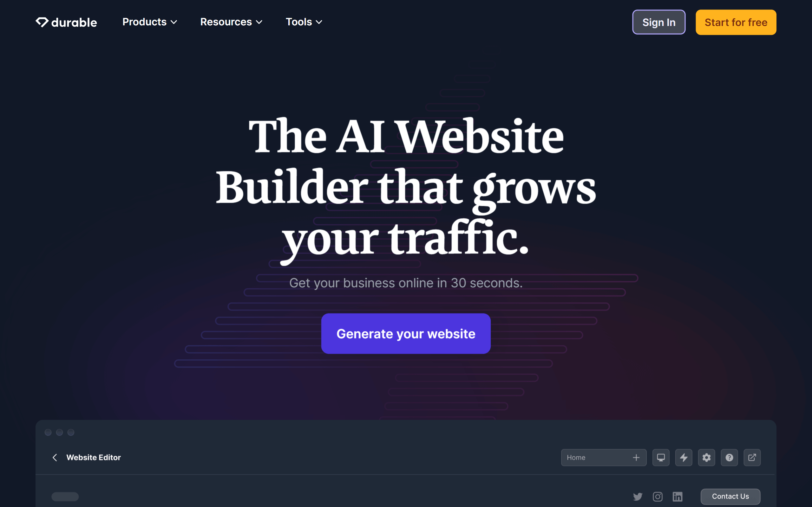Expand the Tools navigation dropdown
812x507 pixels.
[304, 22]
